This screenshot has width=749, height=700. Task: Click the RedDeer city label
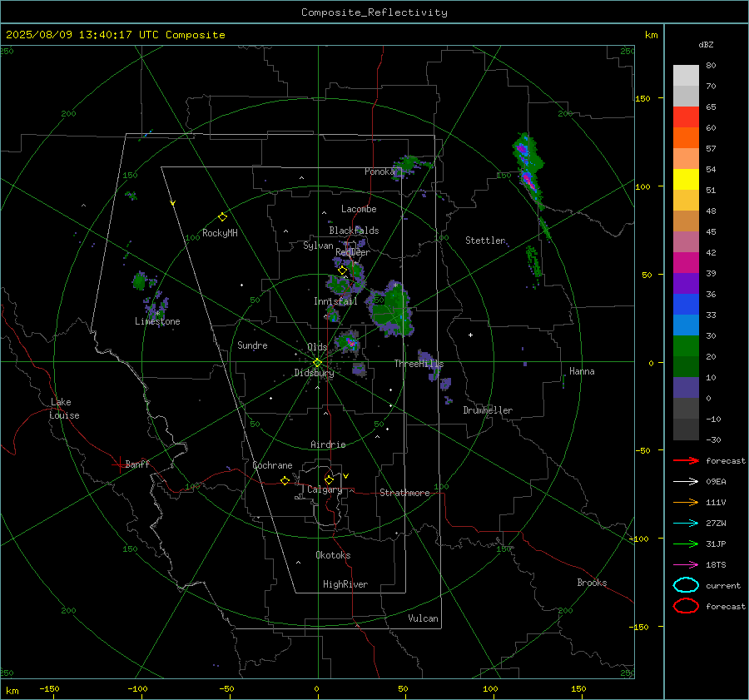tap(353, 252)
